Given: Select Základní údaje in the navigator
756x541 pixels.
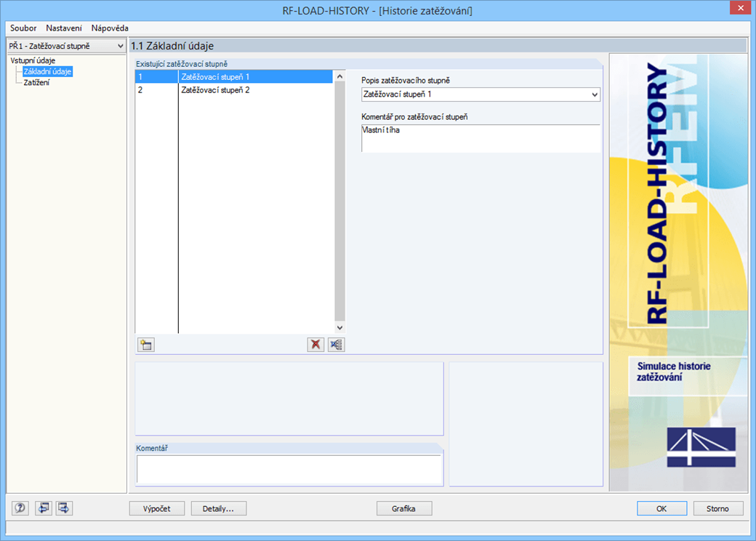Looking at the screenshot, I should [47, 71].
